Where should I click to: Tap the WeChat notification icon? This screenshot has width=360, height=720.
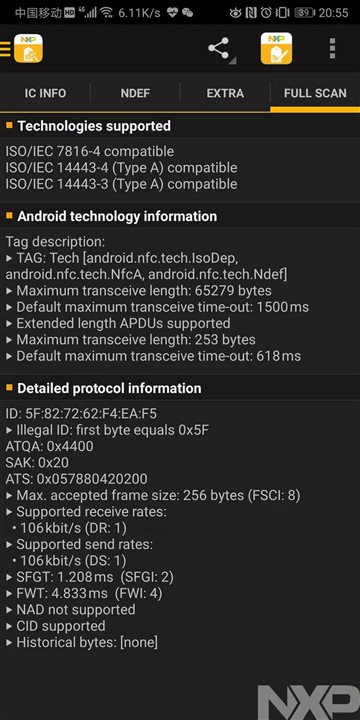[187, 12]
